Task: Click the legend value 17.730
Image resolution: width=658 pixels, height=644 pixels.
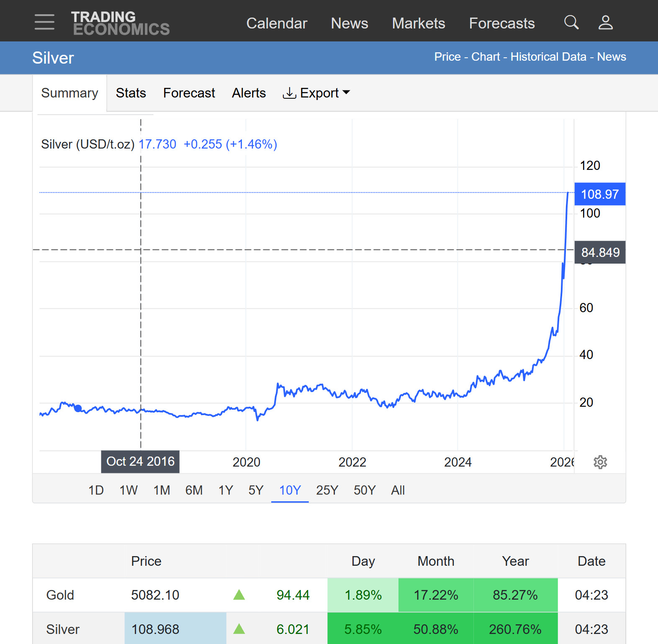Action: 157,144
